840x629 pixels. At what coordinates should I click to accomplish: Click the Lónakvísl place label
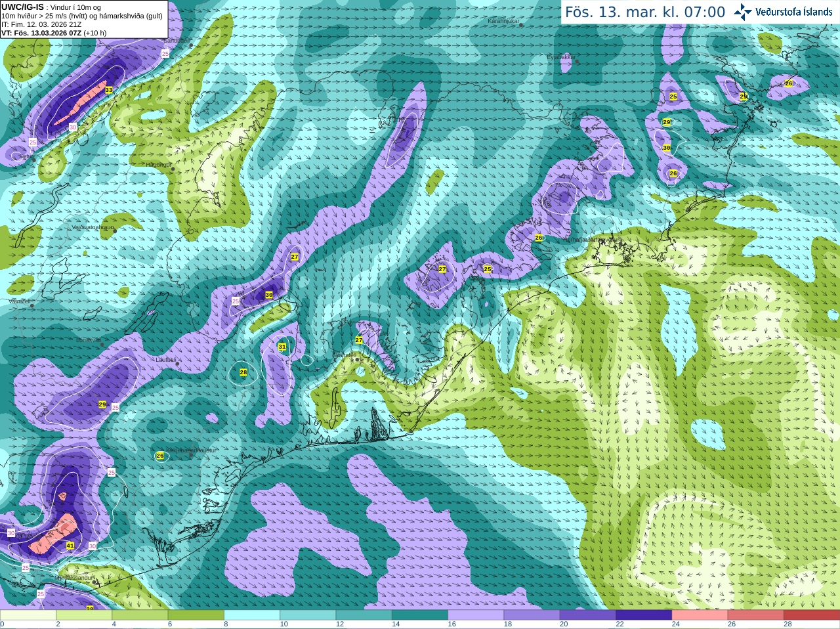[x=87, y=340]
